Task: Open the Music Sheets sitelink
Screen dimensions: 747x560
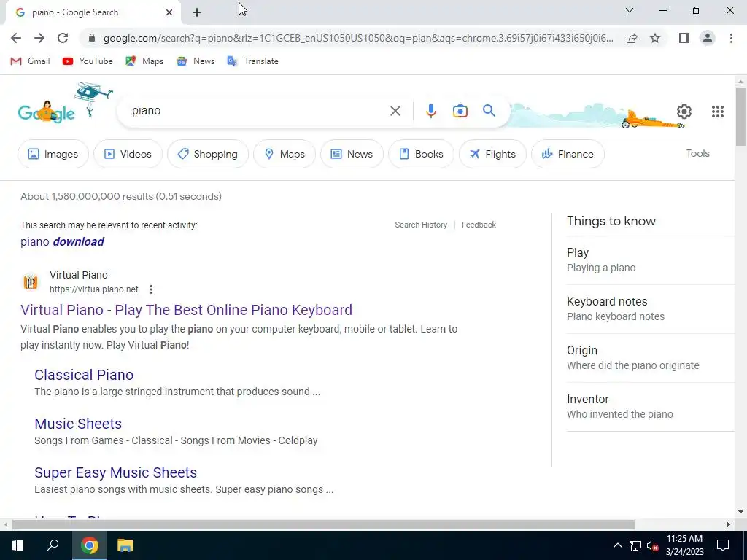Action: [78, 424]
